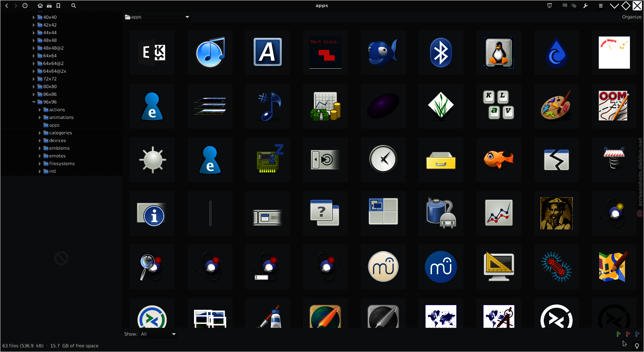
Task: Click the green flag in the bottom bar
Action: (x=619, y=334)
